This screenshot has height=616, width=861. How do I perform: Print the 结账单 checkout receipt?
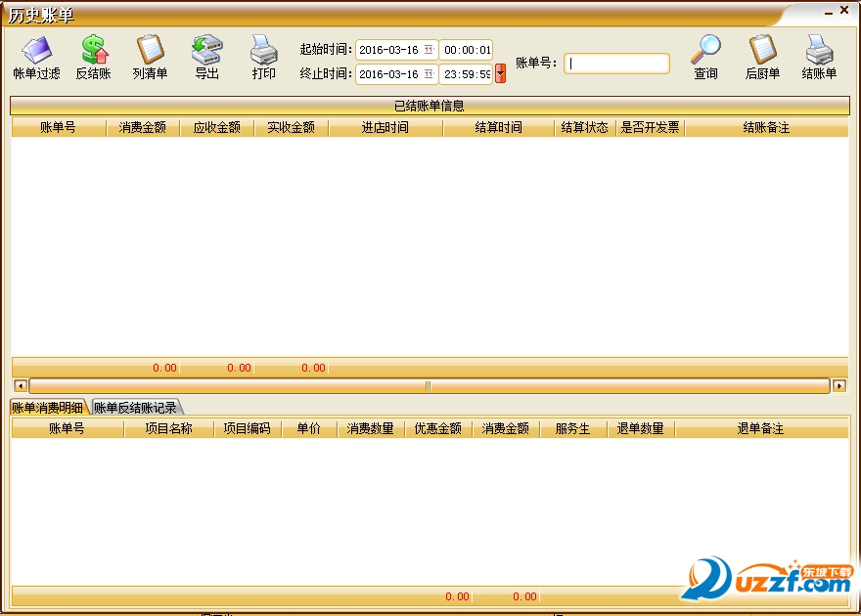[x=819, y=57]
